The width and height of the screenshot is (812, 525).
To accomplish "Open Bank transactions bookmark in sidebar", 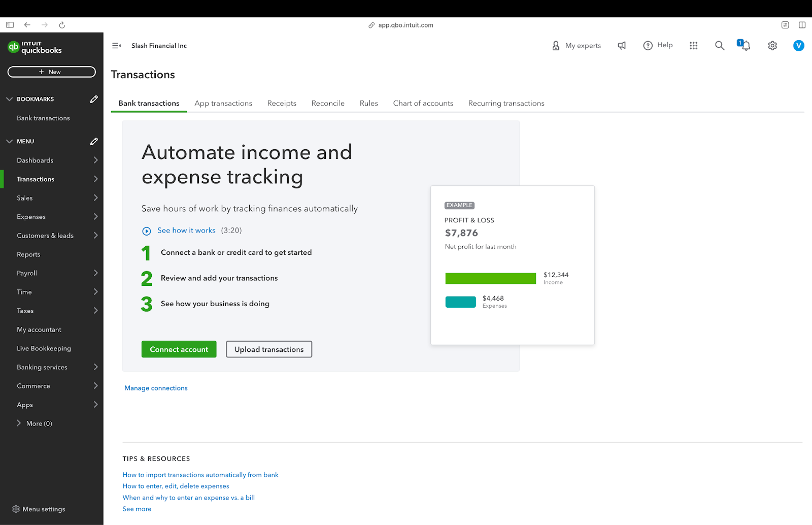I will (43, 118).
